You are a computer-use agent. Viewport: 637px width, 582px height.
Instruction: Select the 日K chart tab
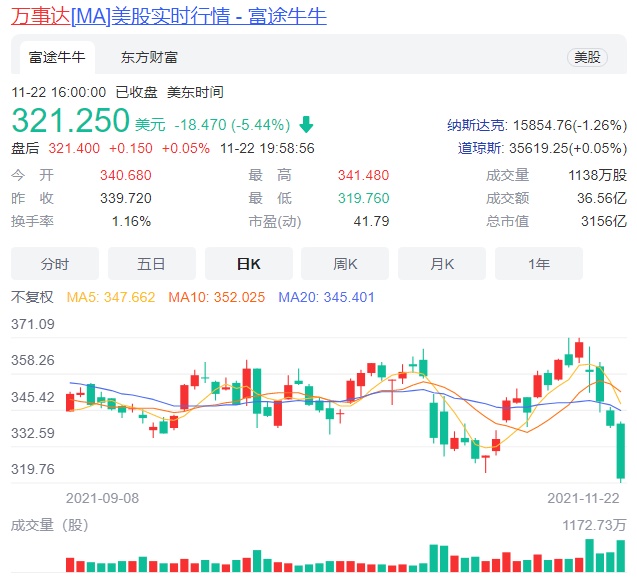click(249, 264)
